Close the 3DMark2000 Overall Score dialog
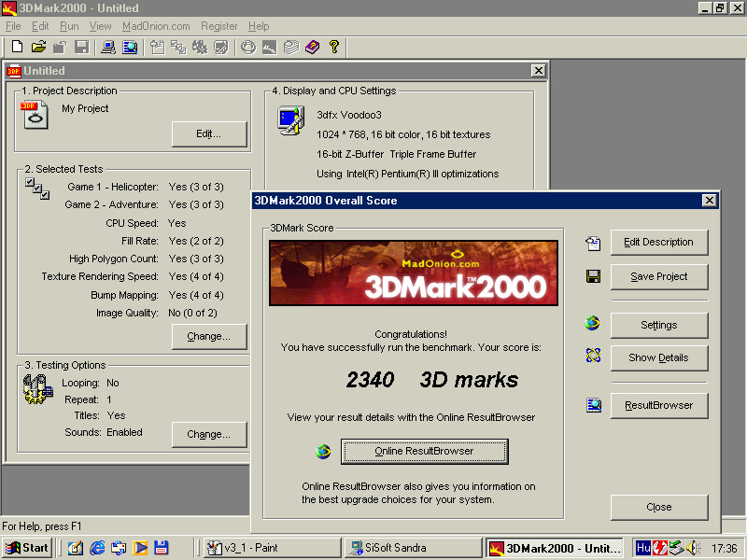 tap(710, 200)
